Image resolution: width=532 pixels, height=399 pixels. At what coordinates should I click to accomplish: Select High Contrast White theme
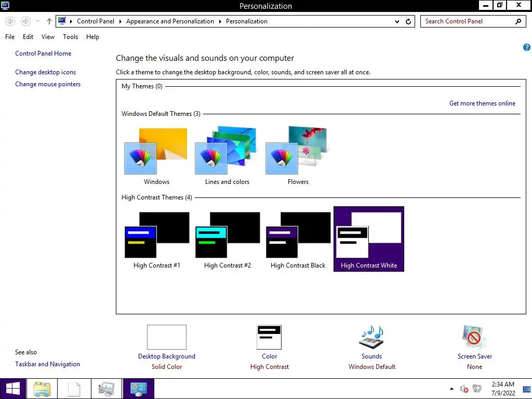click(369, 239)
